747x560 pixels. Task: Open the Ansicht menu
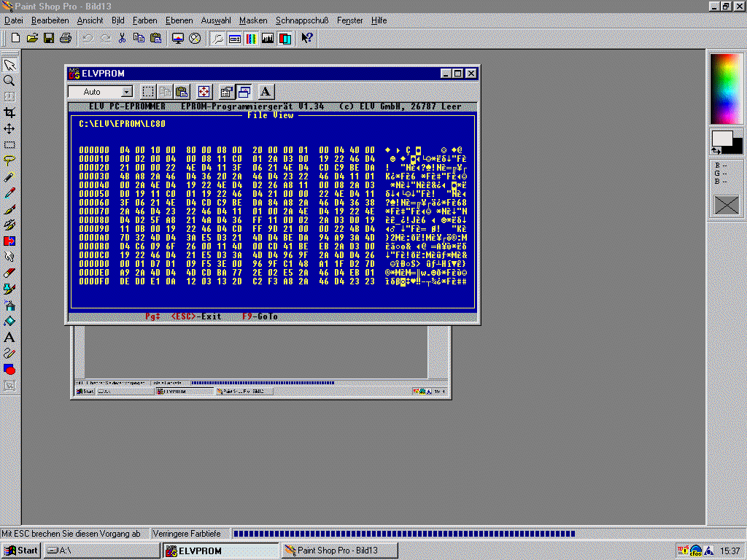(x=90, y=20)
